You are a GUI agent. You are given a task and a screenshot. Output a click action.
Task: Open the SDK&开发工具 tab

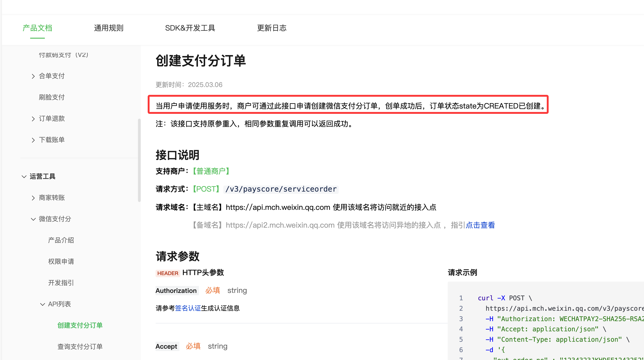pos(190,28)
